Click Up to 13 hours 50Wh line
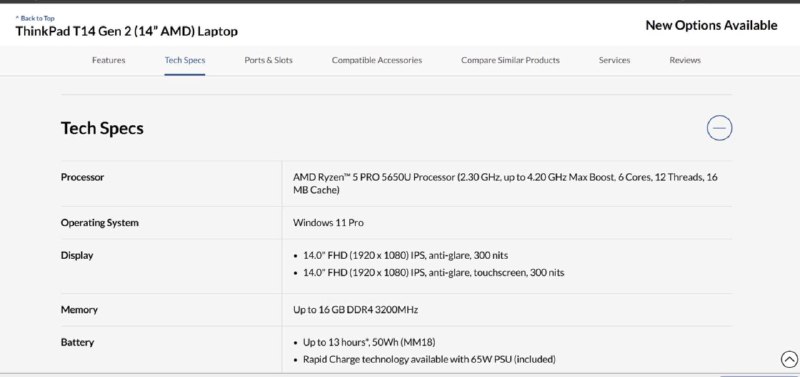This screenshot has width=800, height=377. 369,342
